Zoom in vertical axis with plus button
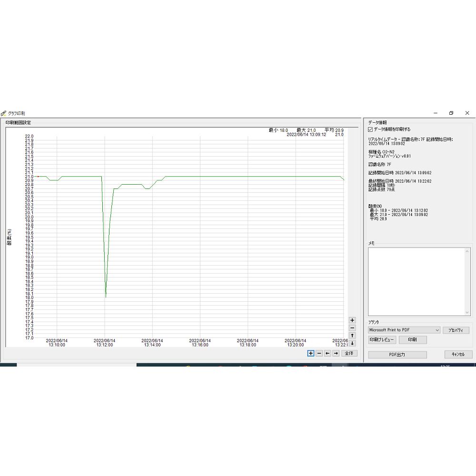This screenshot has width=476, height=476. click(352, 320)
